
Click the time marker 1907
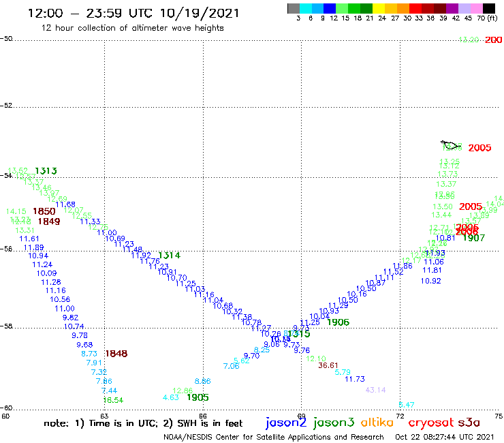[474, 238]
